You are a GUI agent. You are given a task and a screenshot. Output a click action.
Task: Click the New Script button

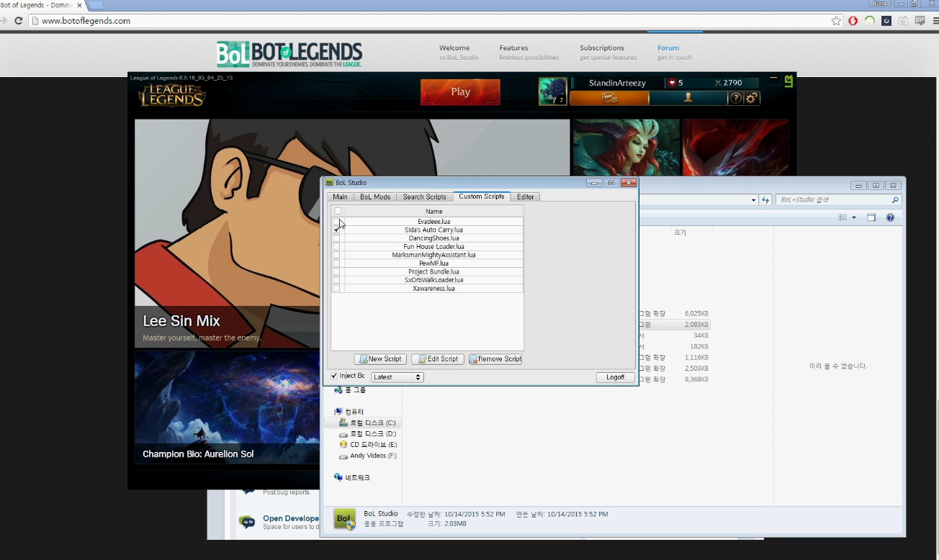tap(380, 359)
